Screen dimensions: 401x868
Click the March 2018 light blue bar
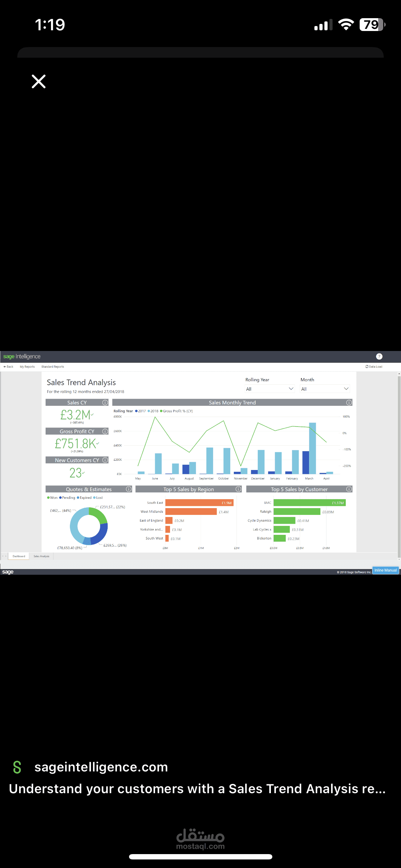313,448
